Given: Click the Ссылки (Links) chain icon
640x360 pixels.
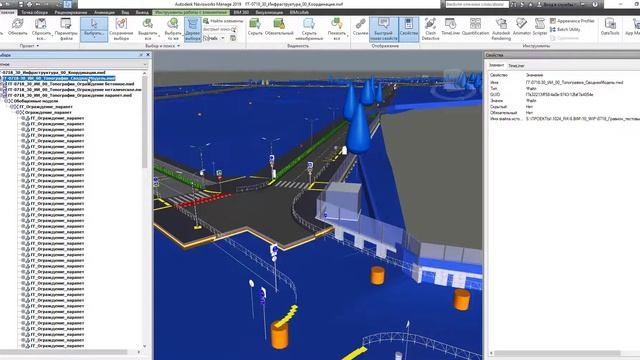Looking at the screenshot, I should pos(360,27).
